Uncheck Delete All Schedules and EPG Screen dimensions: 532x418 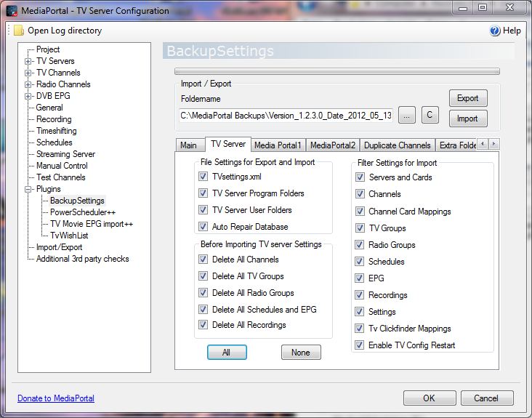[x=203, y=309]
